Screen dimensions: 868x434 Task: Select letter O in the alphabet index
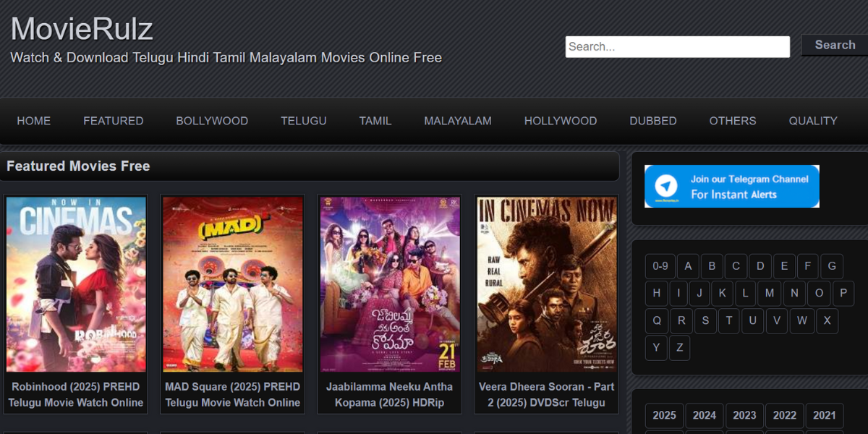[819, 294]
